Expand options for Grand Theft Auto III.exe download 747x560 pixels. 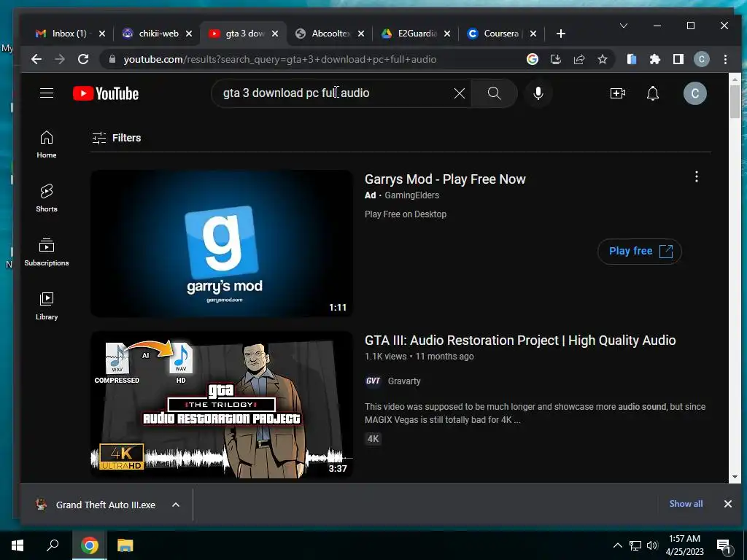coord(176,505)
